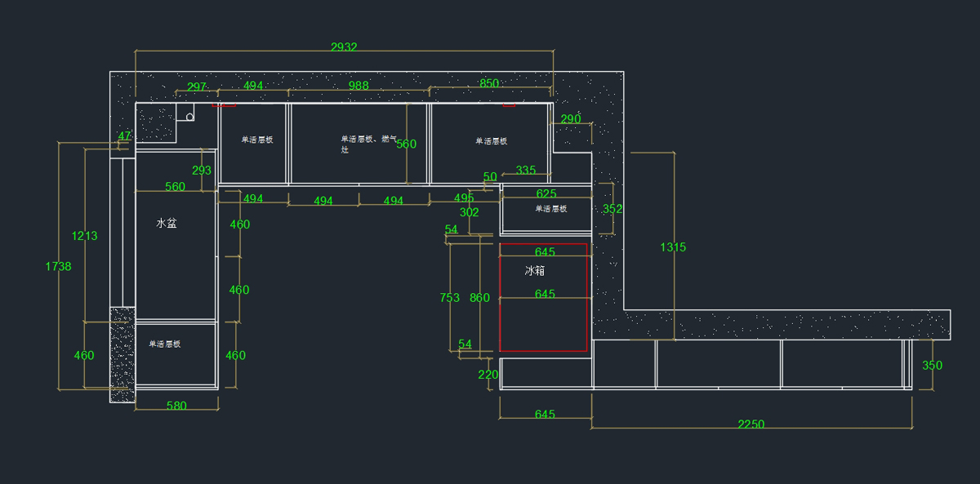Screen dimensions: 980x484
Task: Click the 850 dimension at top right
Action: tap(489, 84)
